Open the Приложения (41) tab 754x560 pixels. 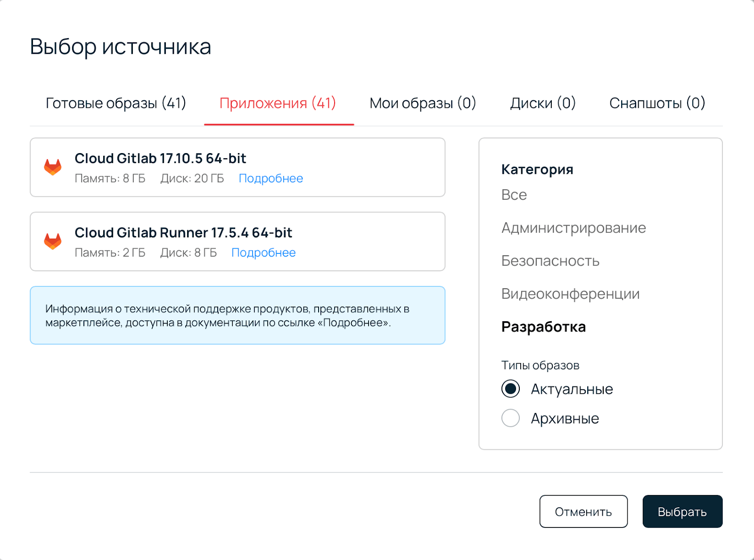pos(278,103)
